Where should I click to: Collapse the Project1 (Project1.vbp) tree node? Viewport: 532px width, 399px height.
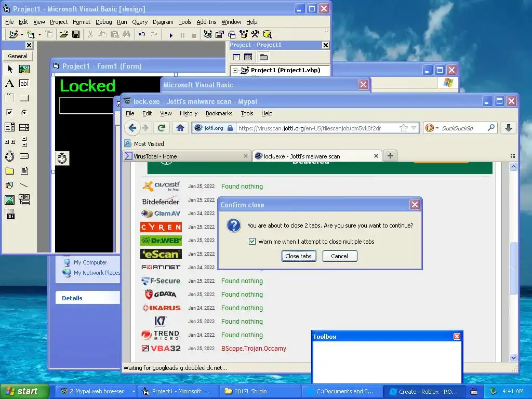[x=235, y=70]
